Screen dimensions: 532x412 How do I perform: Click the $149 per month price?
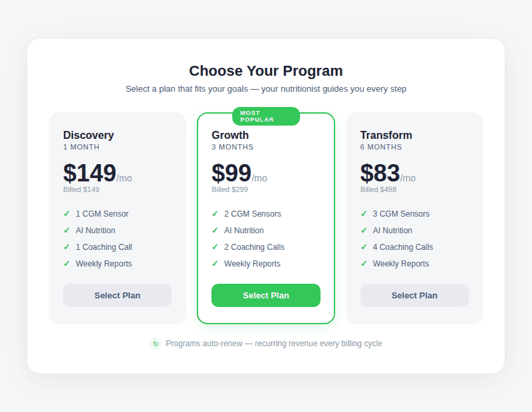[x=98, y=173]
